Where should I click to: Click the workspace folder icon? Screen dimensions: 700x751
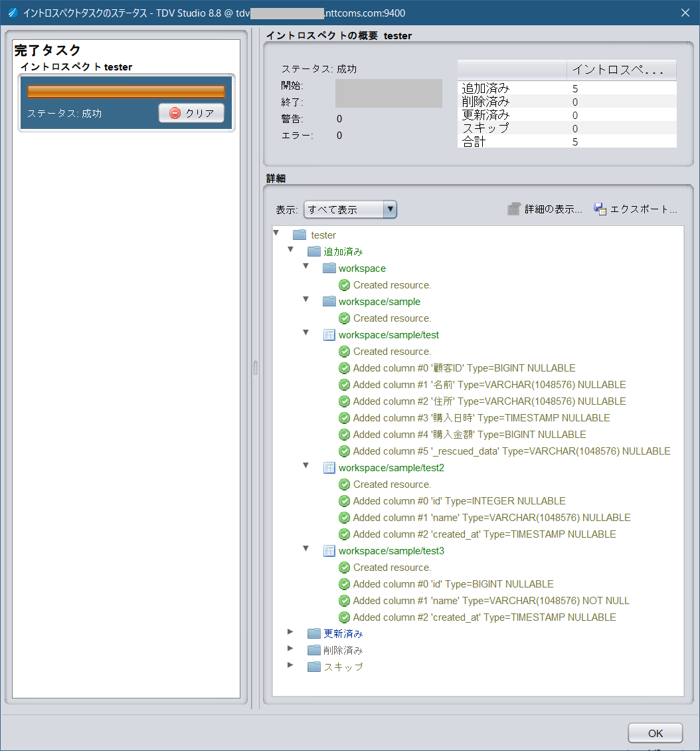329,268
